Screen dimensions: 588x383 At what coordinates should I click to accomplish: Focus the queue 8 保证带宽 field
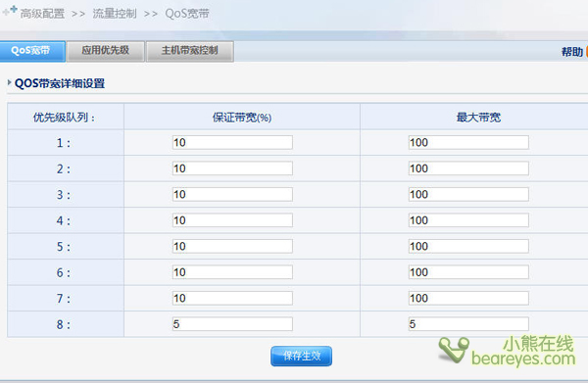[232, 324]
